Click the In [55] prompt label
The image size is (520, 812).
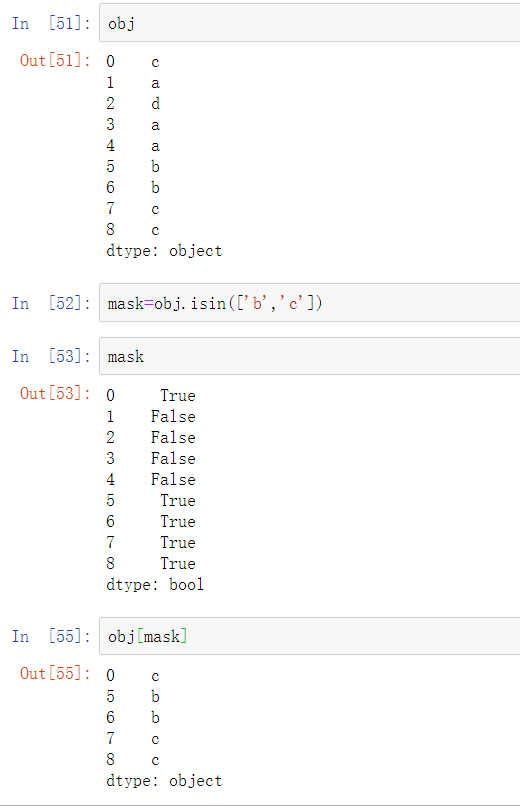pyautogui.click(x=51, y=636)
